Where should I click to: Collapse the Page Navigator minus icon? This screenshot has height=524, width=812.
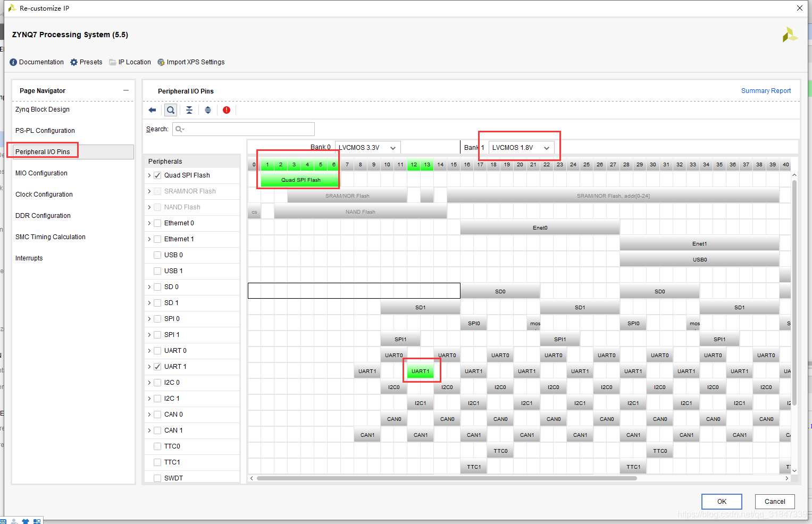click(x=126, y=90)
